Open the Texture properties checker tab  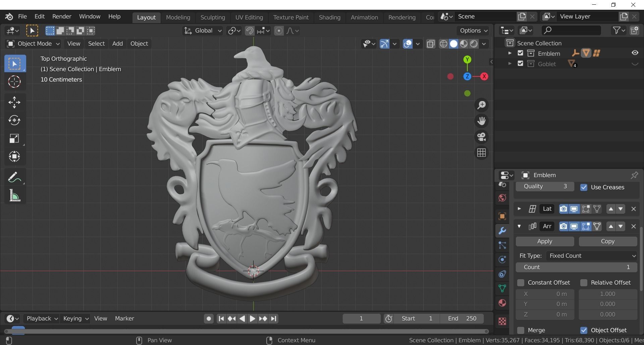click(x=502, y=322)
